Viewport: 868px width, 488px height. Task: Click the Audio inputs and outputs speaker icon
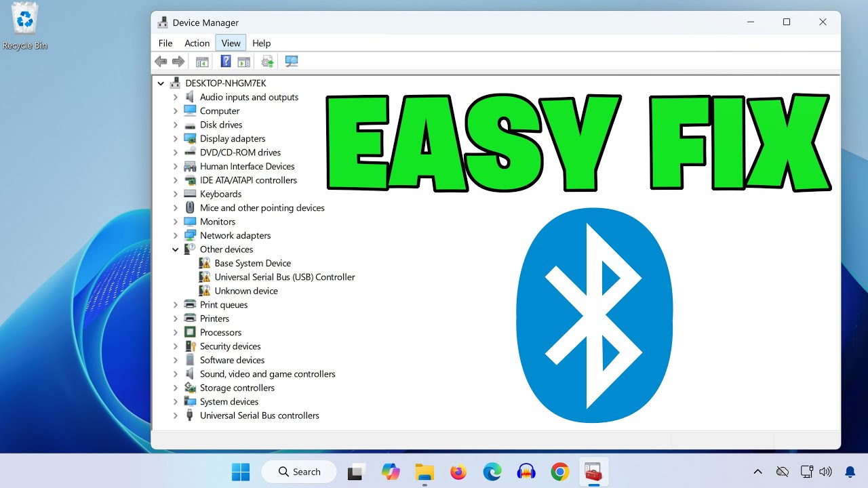pos(190,97)
